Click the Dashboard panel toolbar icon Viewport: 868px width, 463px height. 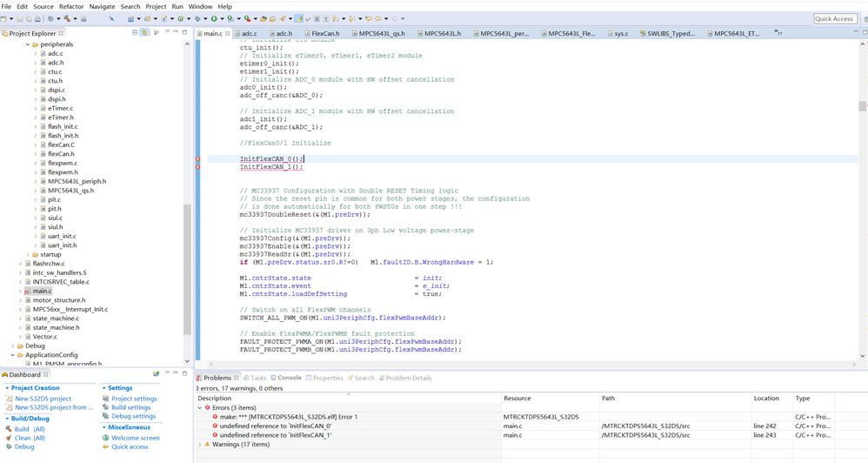point(156,374)
